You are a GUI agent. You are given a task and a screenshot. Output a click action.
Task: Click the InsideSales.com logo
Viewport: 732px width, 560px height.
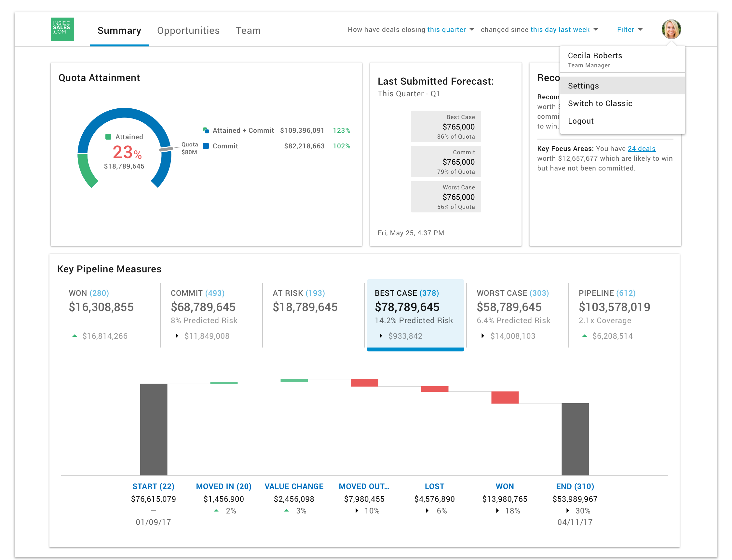[x=62, y=29]
